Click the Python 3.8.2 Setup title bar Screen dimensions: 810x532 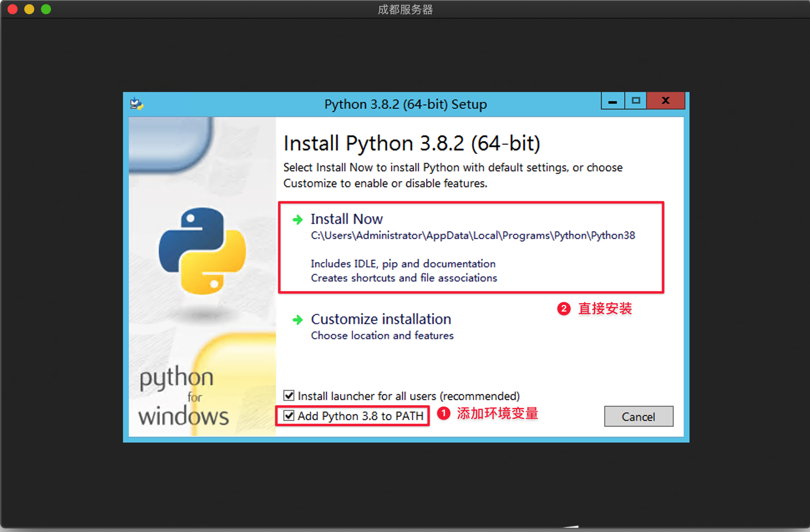[405, 104]
